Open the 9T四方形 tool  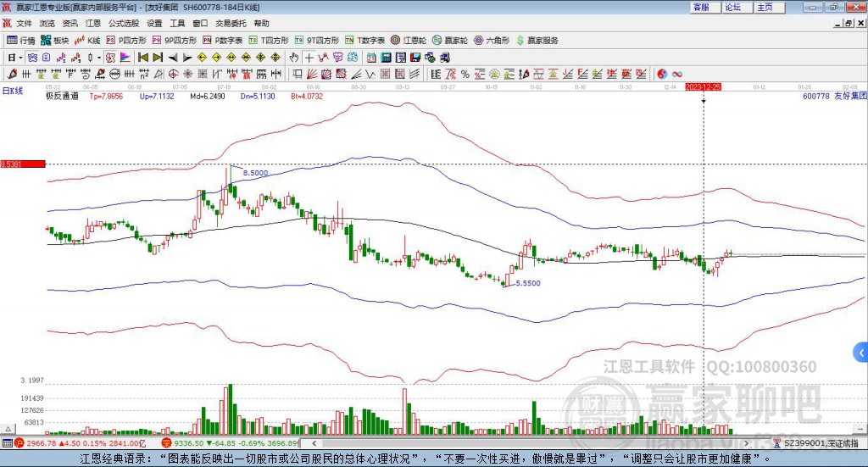[317, 41]
